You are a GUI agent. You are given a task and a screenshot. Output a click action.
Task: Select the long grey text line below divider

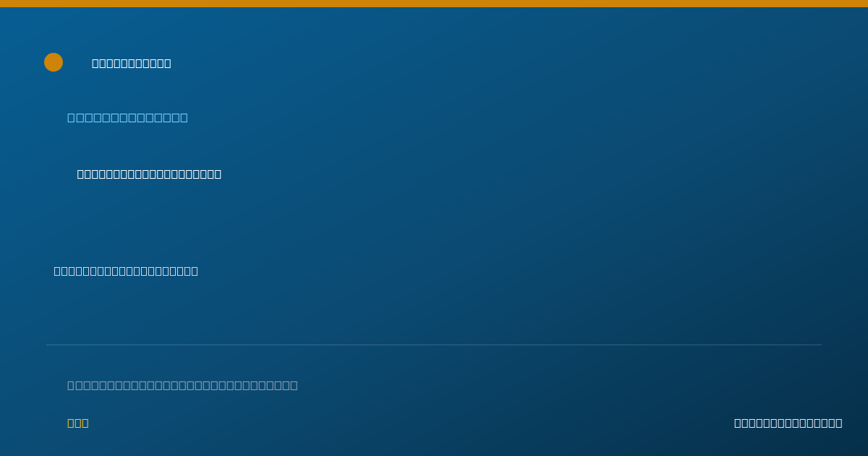182,386
